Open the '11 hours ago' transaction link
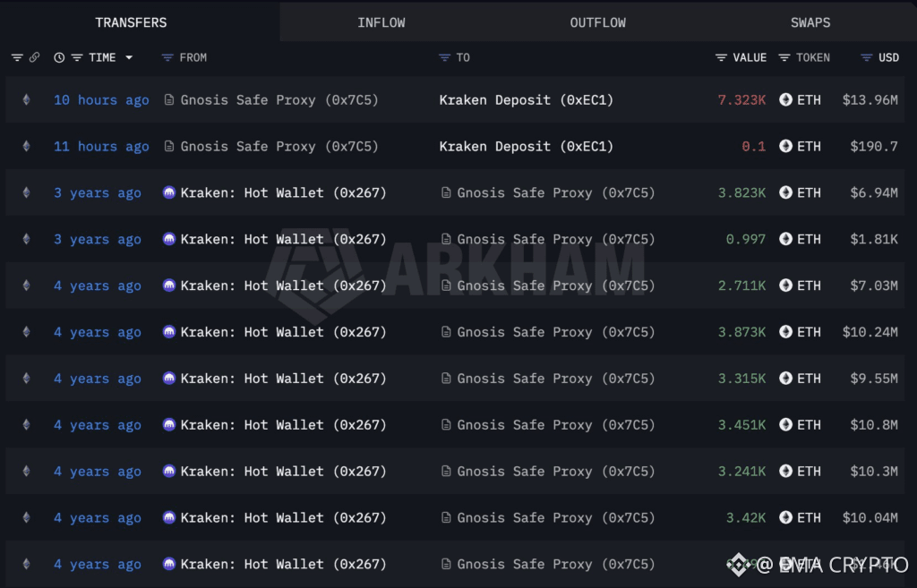Screen dimensions: 917x588 pyautogui.click(x=101, y=147)
